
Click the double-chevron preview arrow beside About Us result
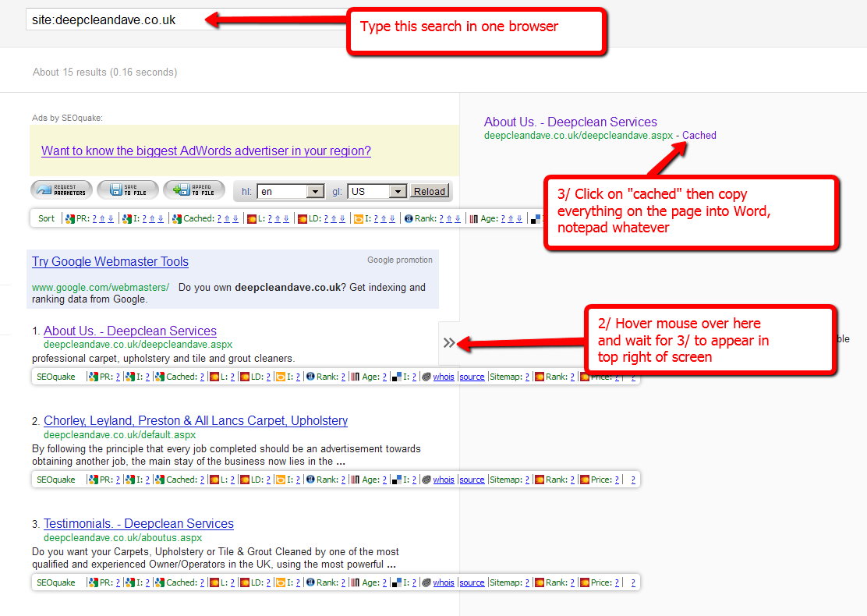(449, 343)
